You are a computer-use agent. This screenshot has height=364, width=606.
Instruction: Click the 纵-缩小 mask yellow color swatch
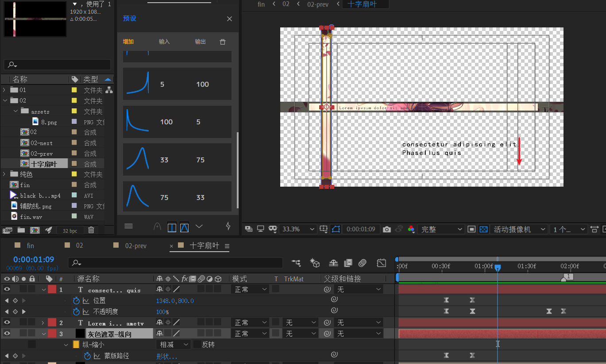(76, 344)
